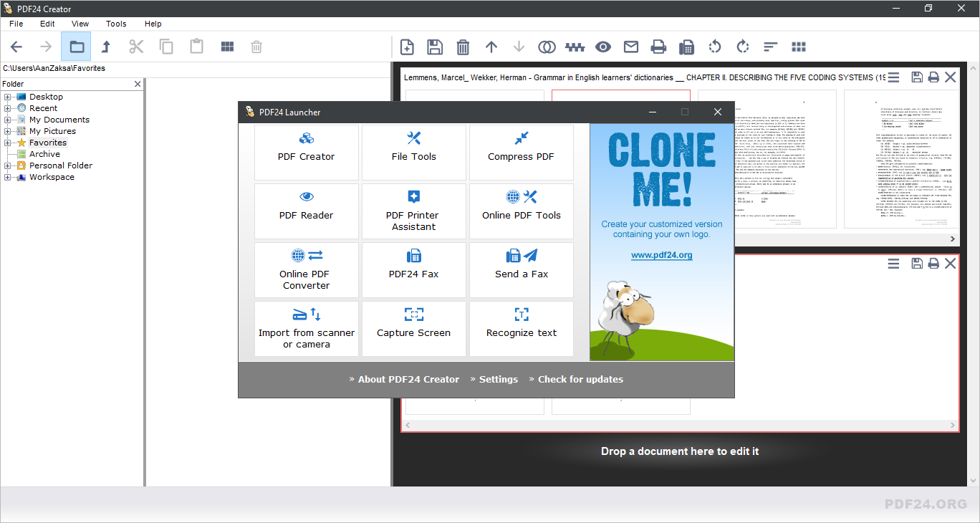Screen dimensions: 980x523
Task: Expand the Favorites tree node
Action: point(8,143)
